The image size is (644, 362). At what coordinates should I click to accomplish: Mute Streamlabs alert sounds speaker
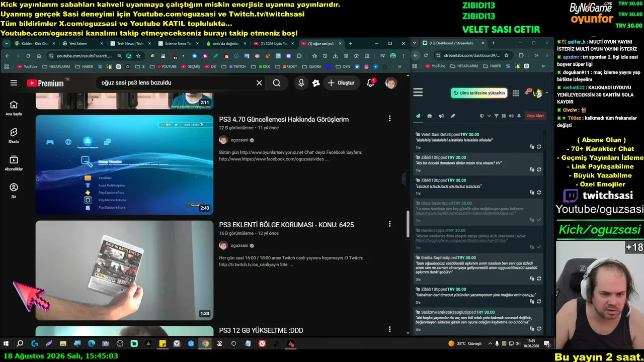511,116
